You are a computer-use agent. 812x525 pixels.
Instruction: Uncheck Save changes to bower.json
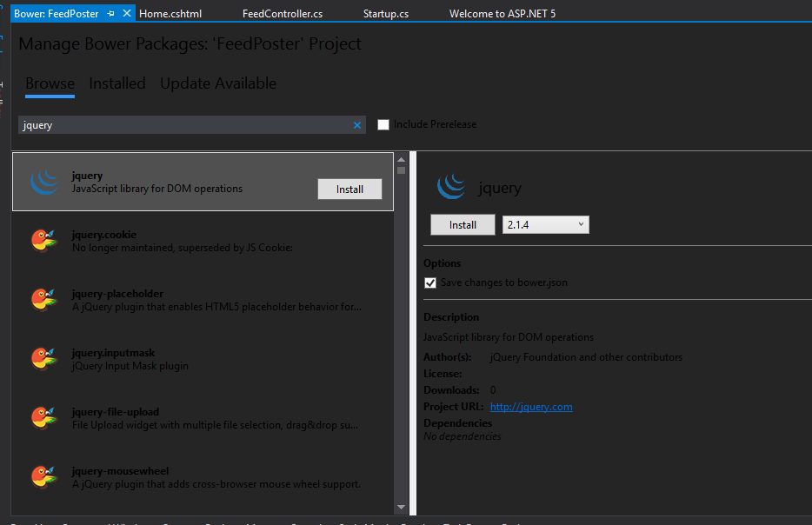[430, 282]
